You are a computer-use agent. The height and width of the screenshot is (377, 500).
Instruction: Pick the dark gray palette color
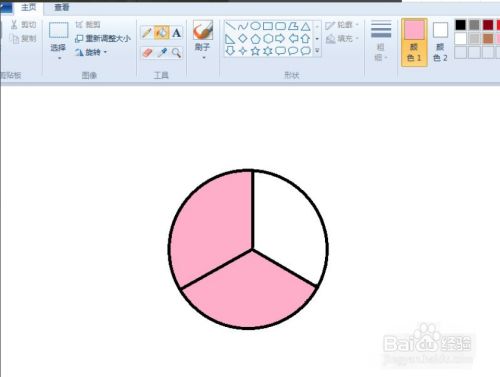[x=474, y=25]
